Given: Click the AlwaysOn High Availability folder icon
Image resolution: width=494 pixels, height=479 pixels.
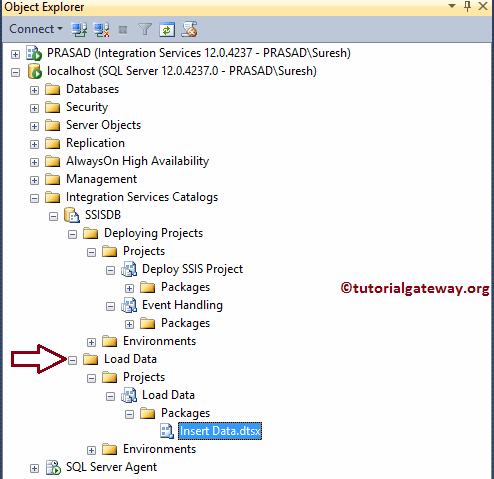Looking at the screenshot, I should point(53,161).
